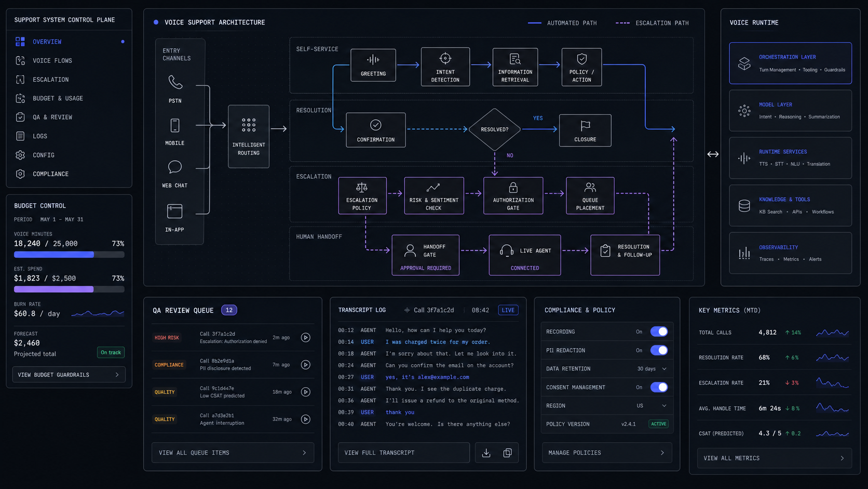The height and width of the screenshot is (489, 868).
Task: Open the Knowledge & Tools card
Action: (x=790, y=206)
